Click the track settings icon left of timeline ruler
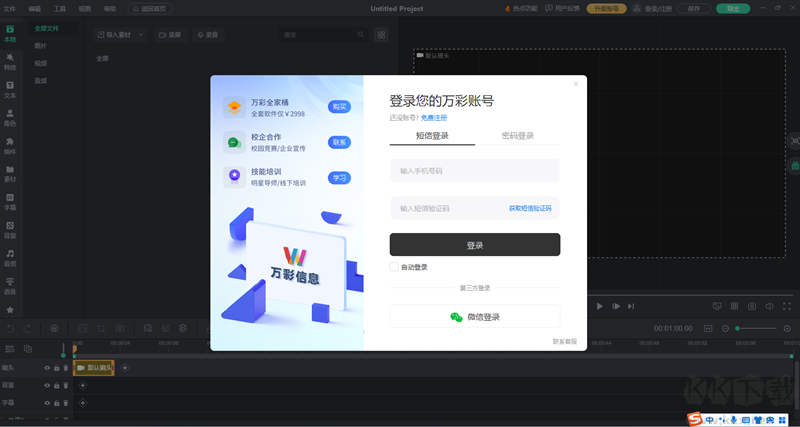 (10, 349)
